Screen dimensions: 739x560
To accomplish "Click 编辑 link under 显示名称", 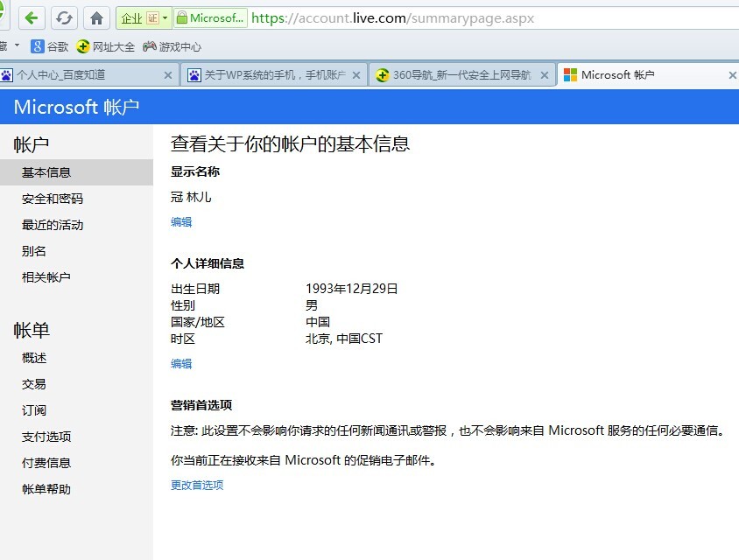I will point(181,222).
